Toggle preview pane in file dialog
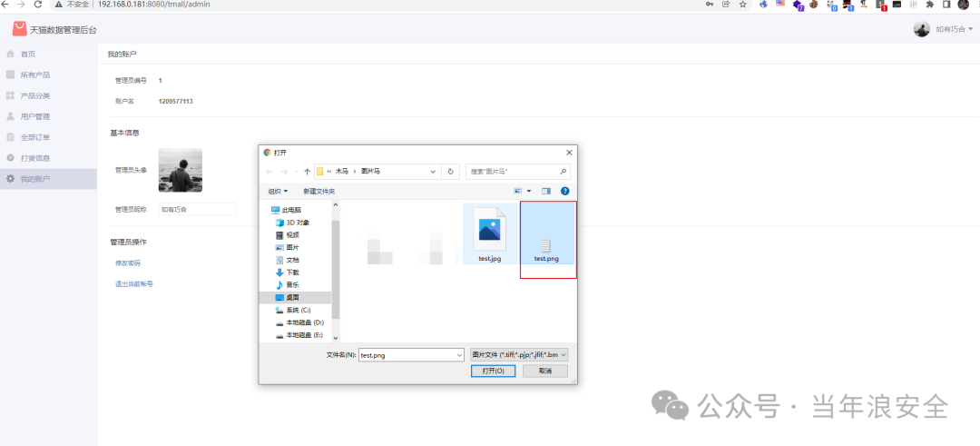980x446 pixels. [546, 191]
